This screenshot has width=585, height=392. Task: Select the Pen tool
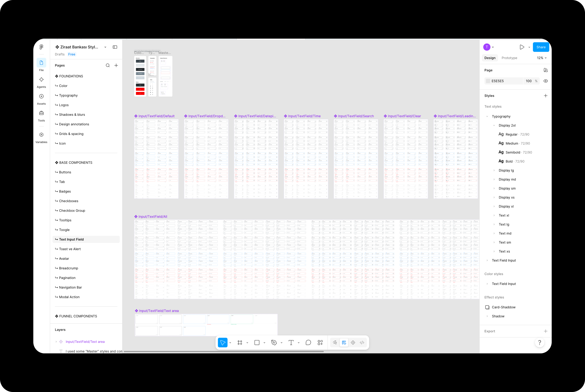pyautogui.click(x=274, y=342)
